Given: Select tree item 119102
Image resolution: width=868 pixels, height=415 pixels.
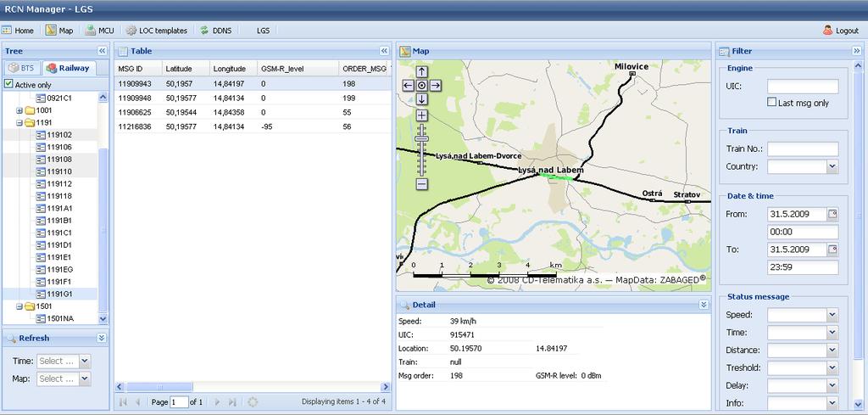Looking at the screenshot, I should (x=59, y=135).
